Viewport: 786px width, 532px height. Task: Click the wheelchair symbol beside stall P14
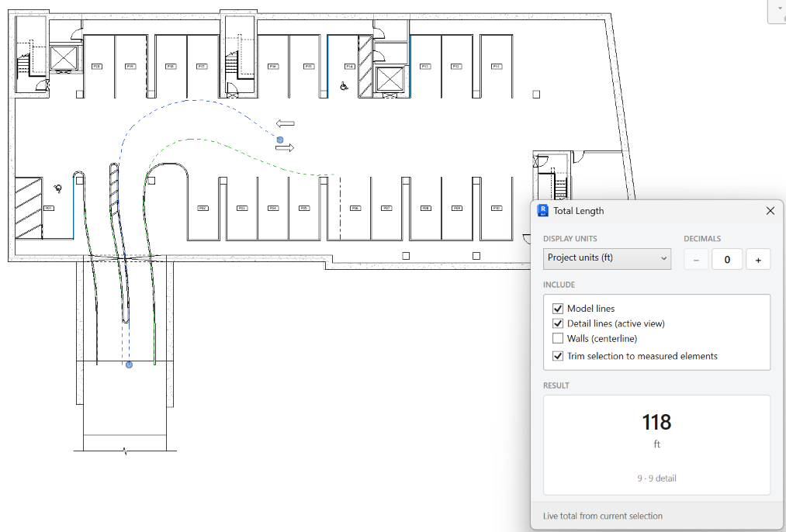pos(344,86)
